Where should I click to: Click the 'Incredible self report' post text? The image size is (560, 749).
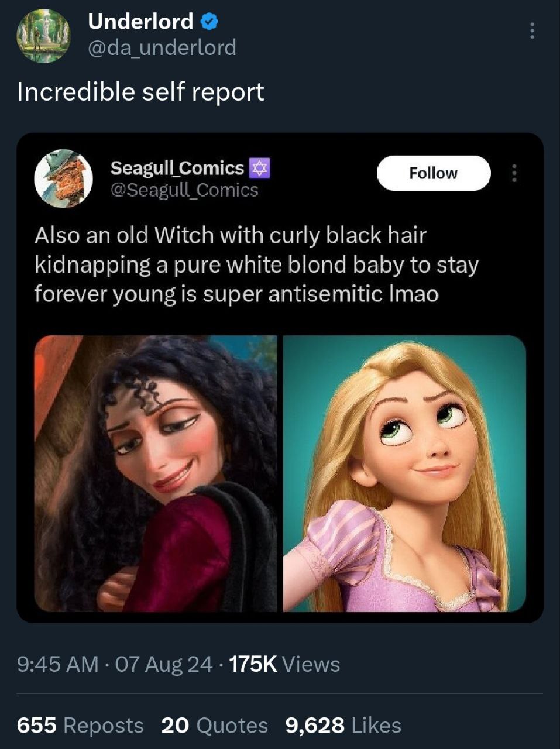click(140, 92)
